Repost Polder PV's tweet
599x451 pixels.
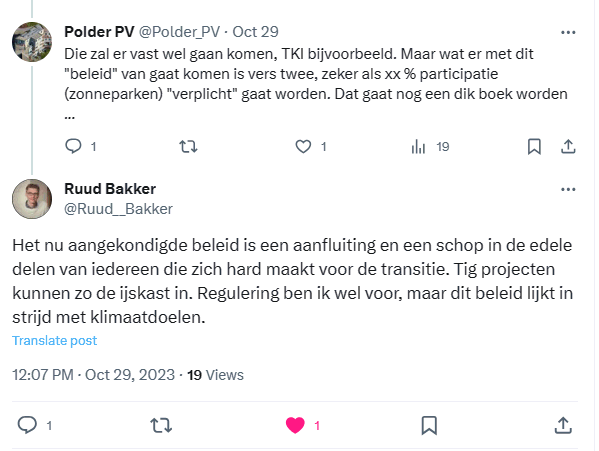click(x=188, y=146)
